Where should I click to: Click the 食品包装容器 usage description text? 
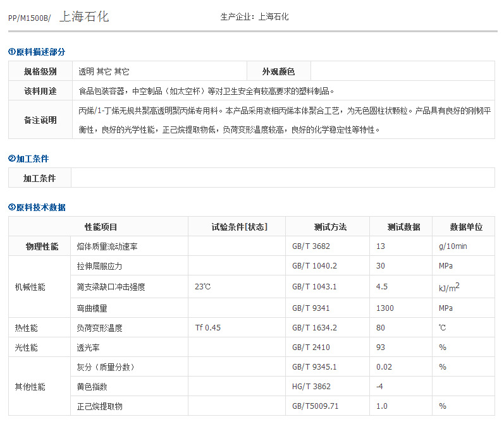[x=206, y=91]
